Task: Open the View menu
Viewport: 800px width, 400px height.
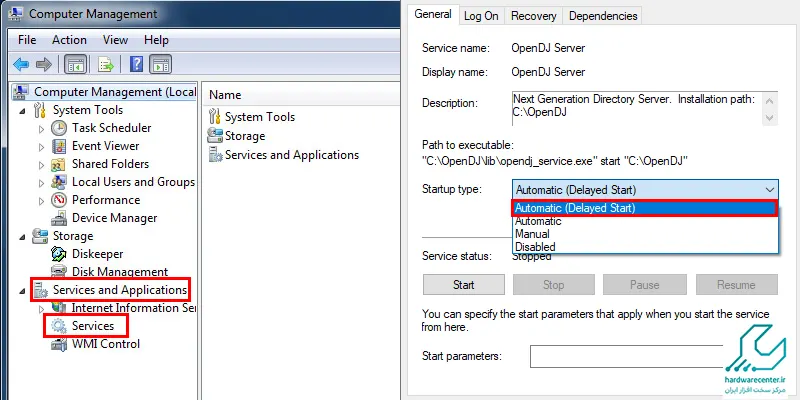Action: (x=115, y=40)
